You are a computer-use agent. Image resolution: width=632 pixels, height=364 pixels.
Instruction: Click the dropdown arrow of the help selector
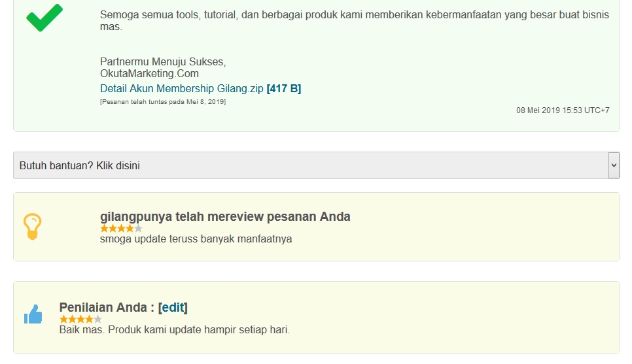tap(614, 165)
